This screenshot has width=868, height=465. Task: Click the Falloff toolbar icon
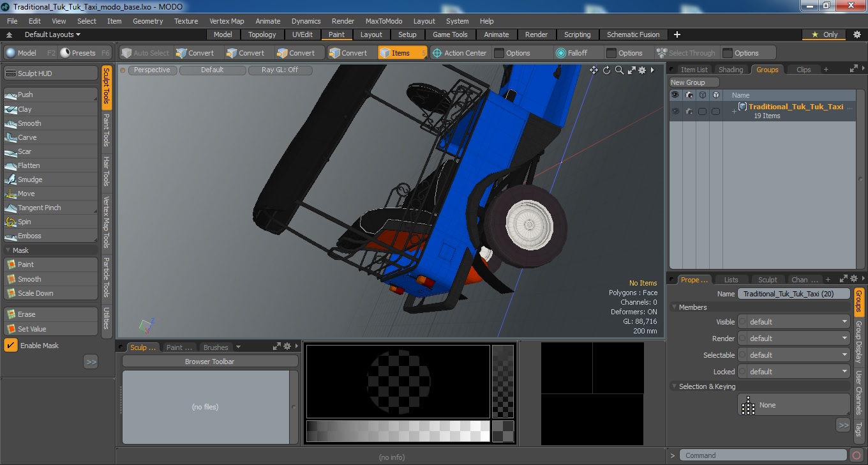561,53
